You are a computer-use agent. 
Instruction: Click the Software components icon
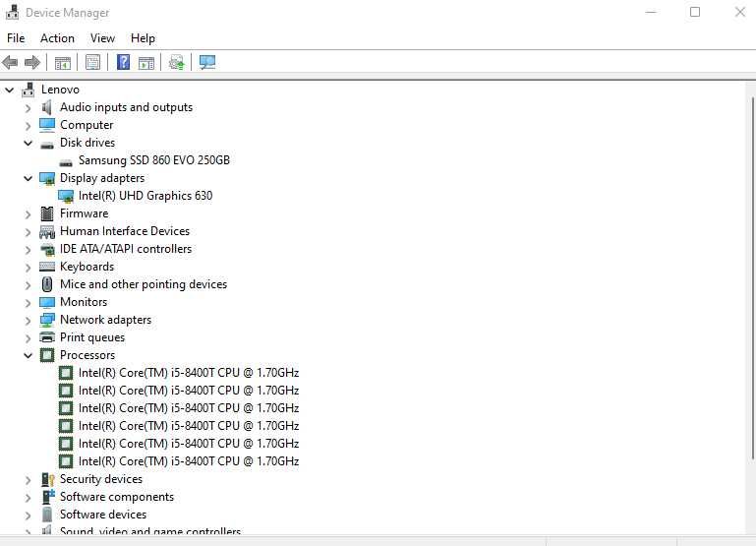pyautogui.click(x=48, y=497)
